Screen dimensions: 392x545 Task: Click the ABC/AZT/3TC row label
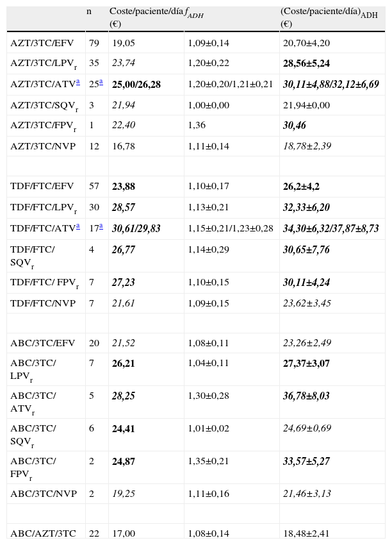42,533
